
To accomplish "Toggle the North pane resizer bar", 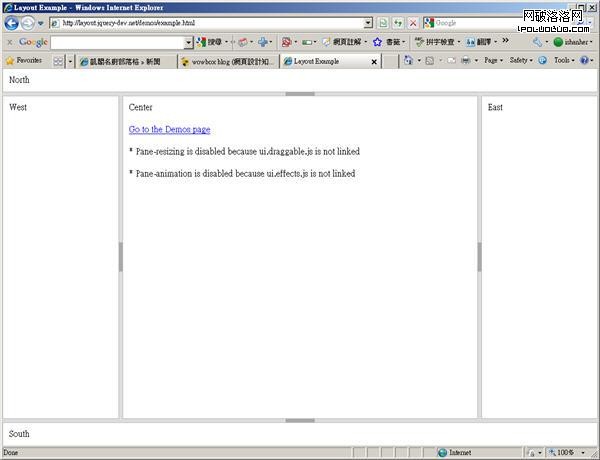I will coord(300,94).
